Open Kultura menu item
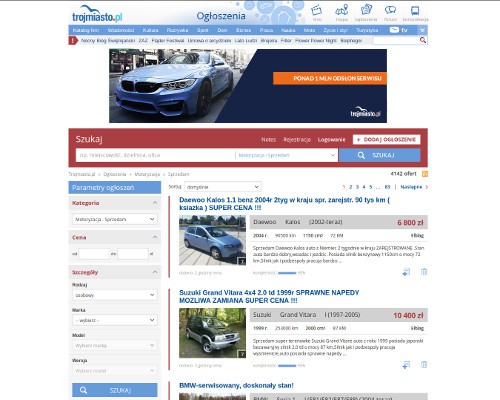 (150, 30)
